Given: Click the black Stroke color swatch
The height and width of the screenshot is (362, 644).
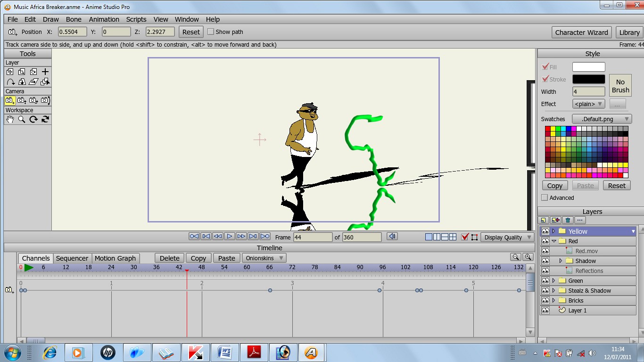Looking at the screenshot, I should coord(588,79).
